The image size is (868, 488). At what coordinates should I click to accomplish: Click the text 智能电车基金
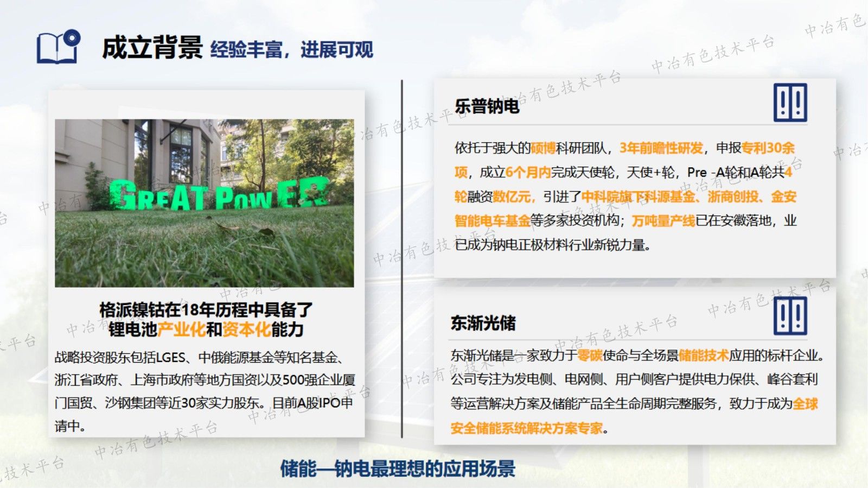click(x=492, y=220)
